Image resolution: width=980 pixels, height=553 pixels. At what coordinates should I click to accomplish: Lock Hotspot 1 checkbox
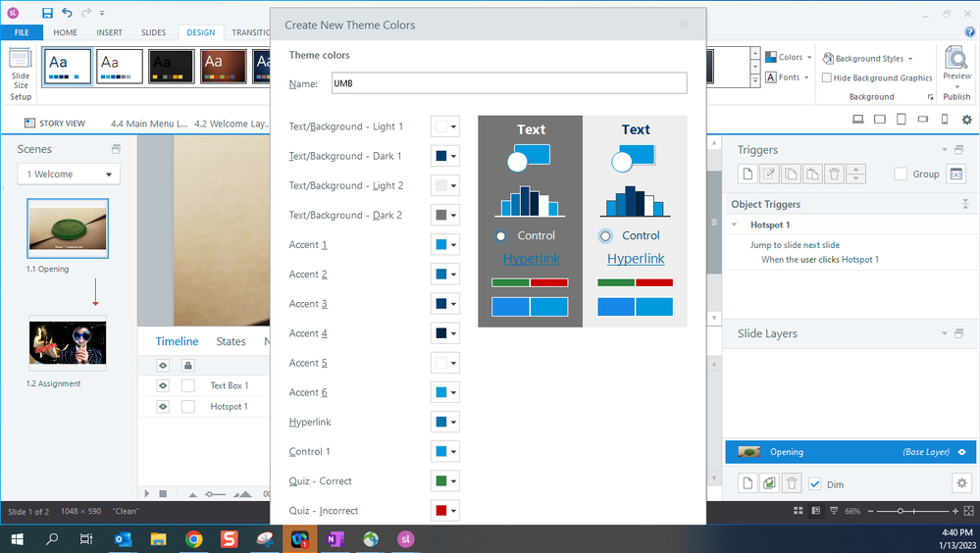point(188,406)
